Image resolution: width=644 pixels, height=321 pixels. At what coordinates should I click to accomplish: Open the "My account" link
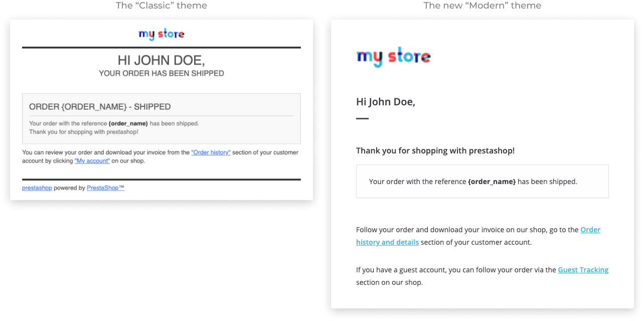92,161
